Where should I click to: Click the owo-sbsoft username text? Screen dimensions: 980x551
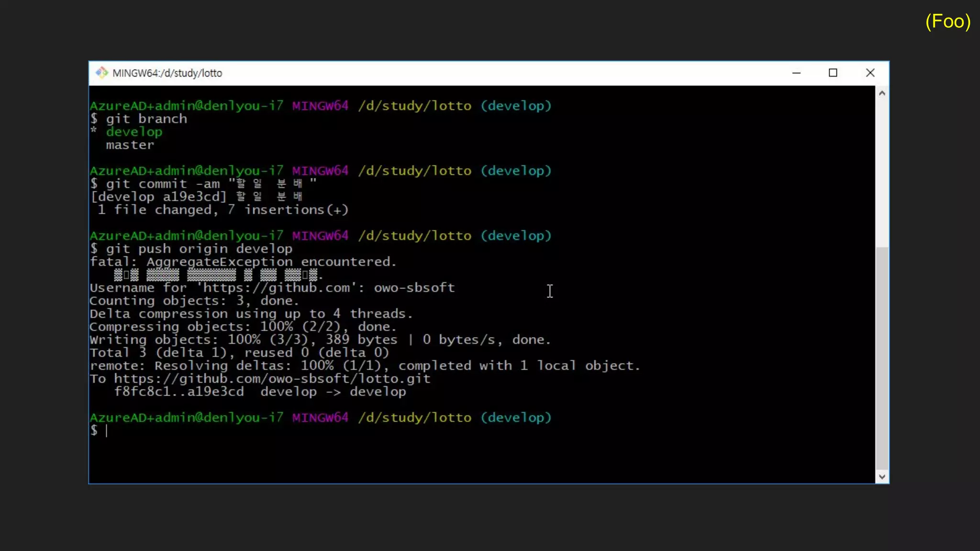414,287
